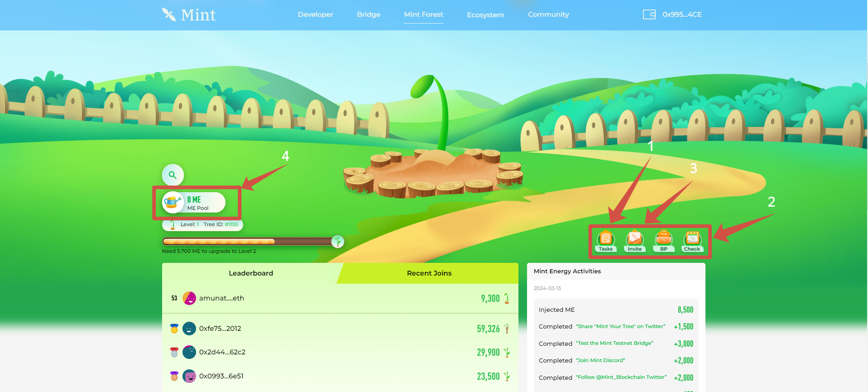The image size is (868, 392).
Task: Click the watering can ME Pool icon
Action: 173,202
